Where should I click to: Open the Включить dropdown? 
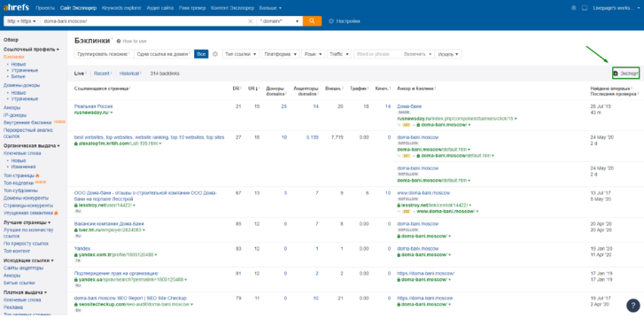(417, 54)
